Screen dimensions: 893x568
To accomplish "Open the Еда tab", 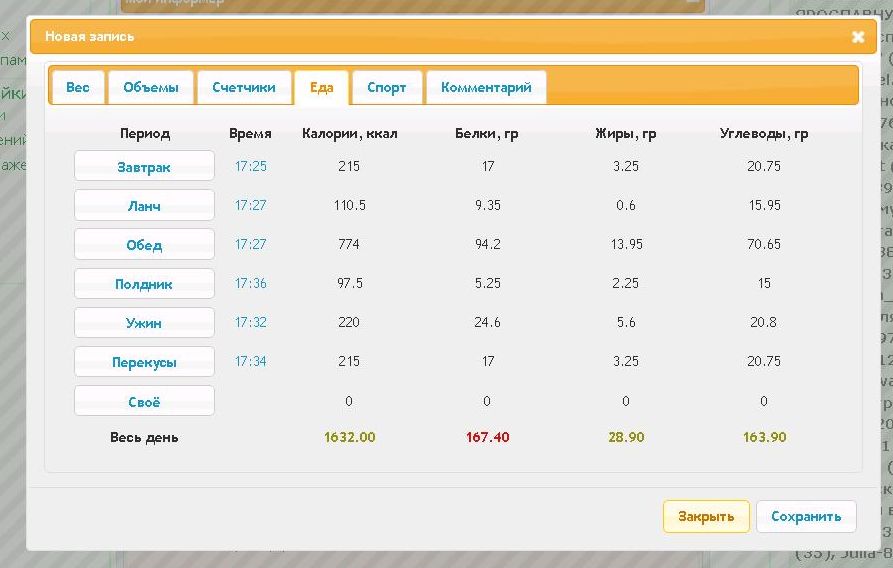I will tap(321, 88).
